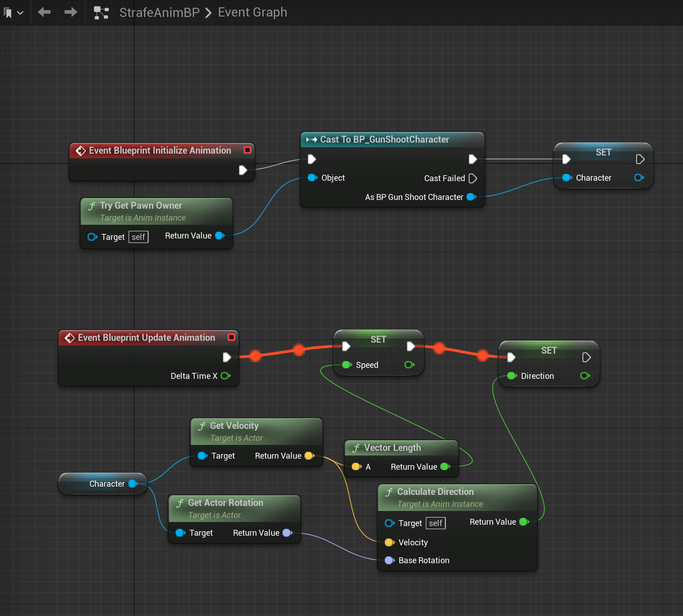Click the As BP Gun Shoot Character output pin
Screen dimensions: 683x616
point(471,197)
